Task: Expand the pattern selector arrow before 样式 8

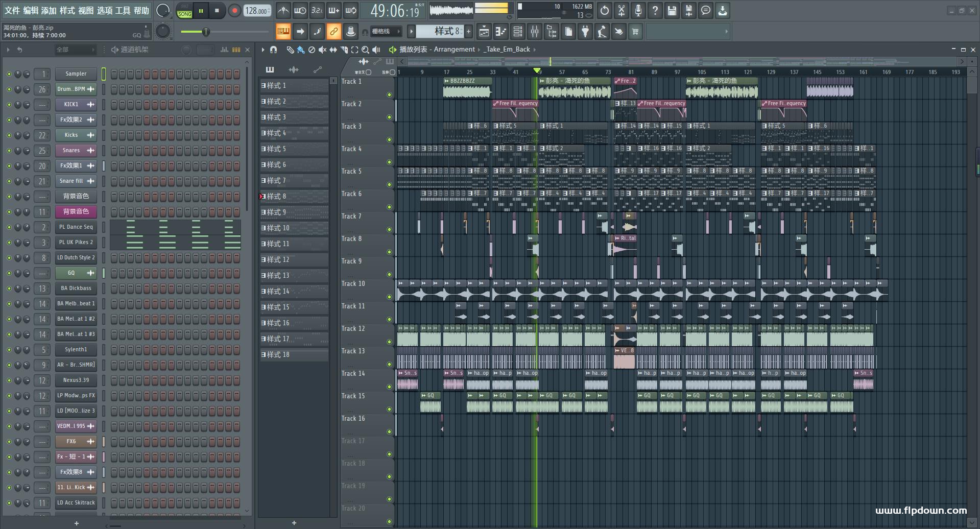Action: (411, 32)
